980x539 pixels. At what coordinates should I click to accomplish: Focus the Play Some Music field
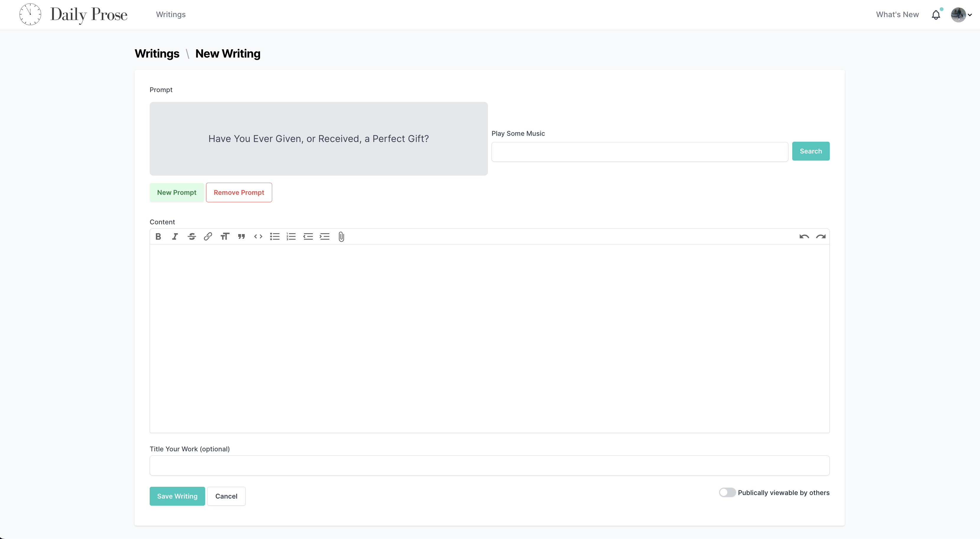(640, 152)
